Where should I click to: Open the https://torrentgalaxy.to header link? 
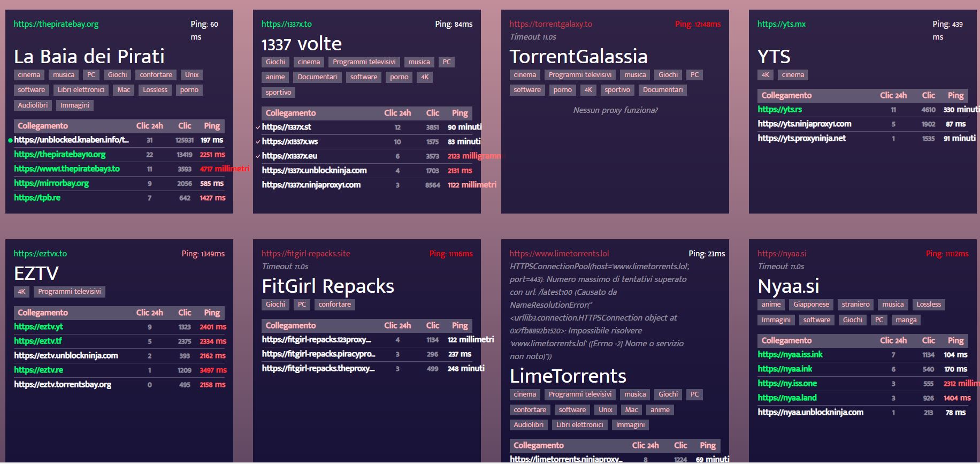(x=550, y=24)
